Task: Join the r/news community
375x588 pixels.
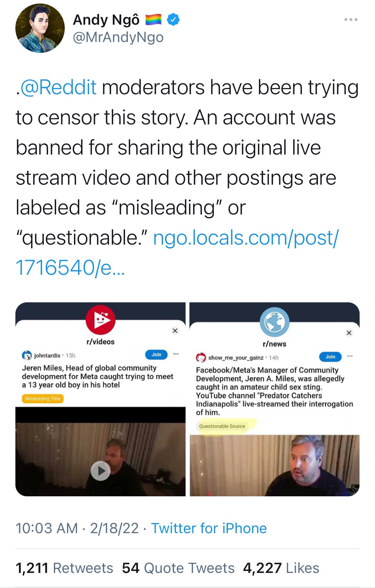Action: pos(330,357)
